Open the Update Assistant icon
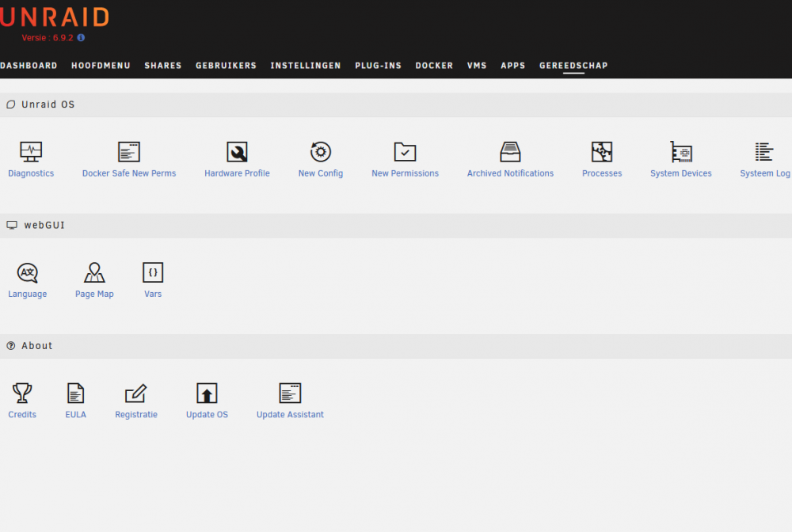Viewport: 792px width, 532px height. click(290, 393)
